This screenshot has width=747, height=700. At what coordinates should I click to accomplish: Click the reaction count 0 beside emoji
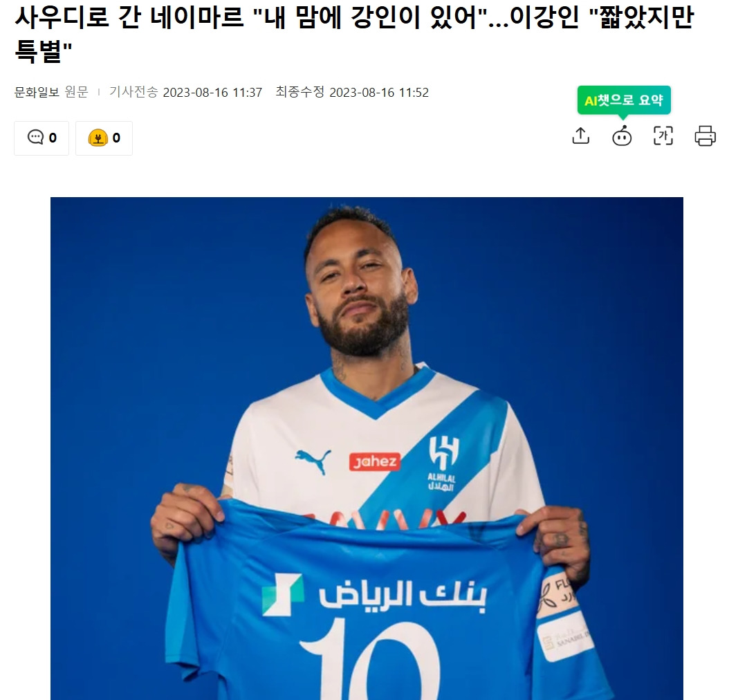[116, 138]
